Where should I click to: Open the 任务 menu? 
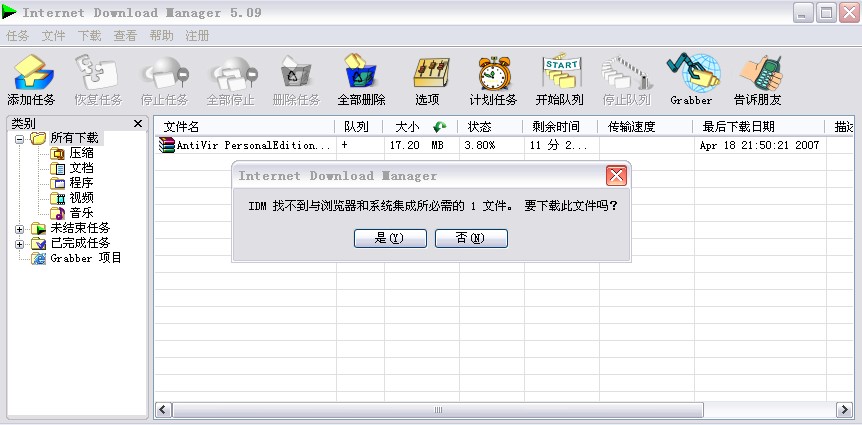(x=18, y=36)
